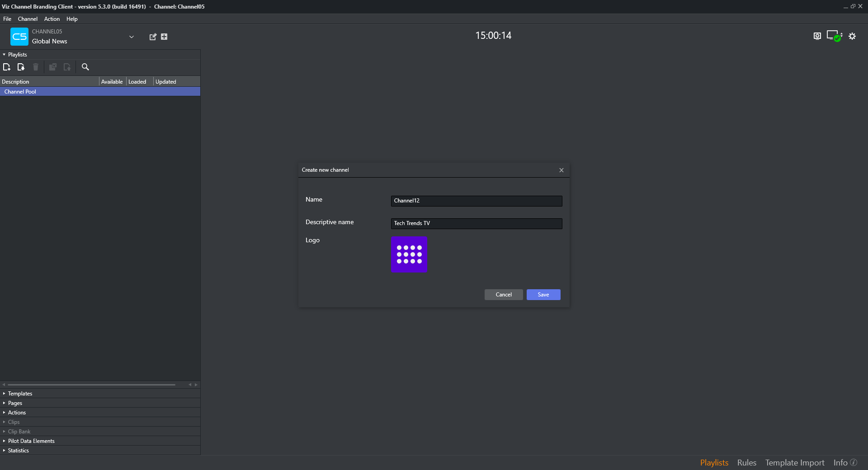This screenshot has height=470, width=868.
Task: Click the Descriptive name input field
Action: click(x=476, y=224)
